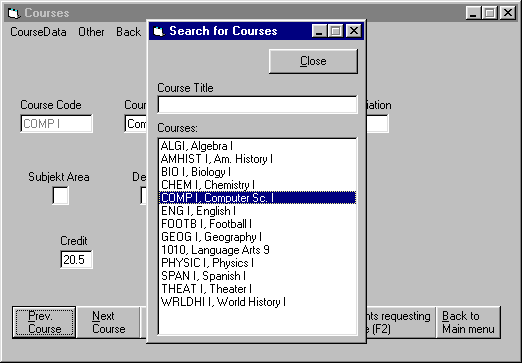Select highlighted COMP I, Computer Sc. I
This screenshot has width=522, height=363.
tap(257, 198)
